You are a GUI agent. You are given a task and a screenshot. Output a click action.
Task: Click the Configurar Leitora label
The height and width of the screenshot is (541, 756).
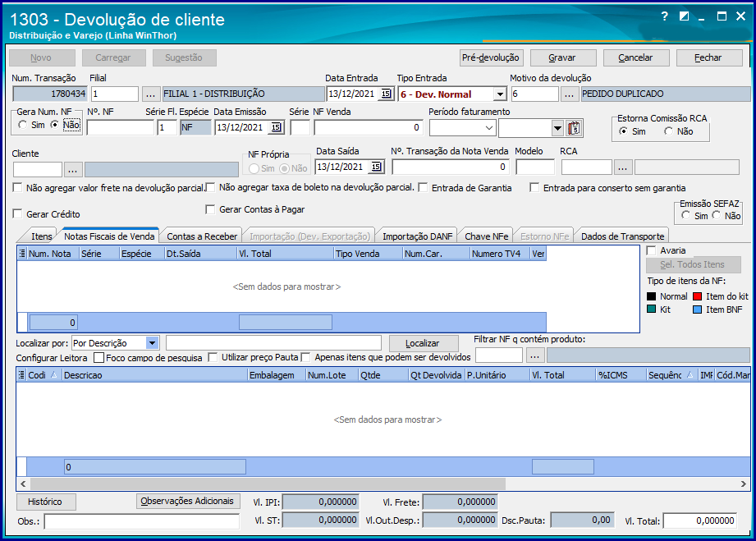tap(52, 358)
